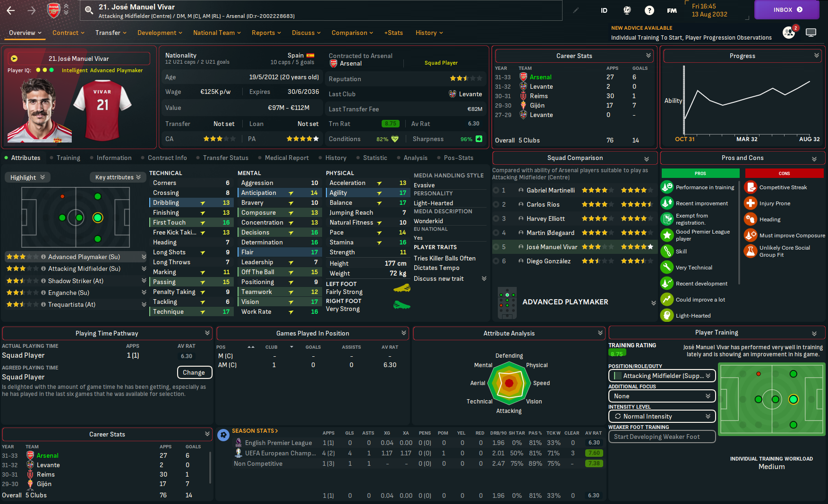Viewport: 828px width, 504px height.
Task: Toggle Diego González comparison radio
Action: (x=496, y=261)
